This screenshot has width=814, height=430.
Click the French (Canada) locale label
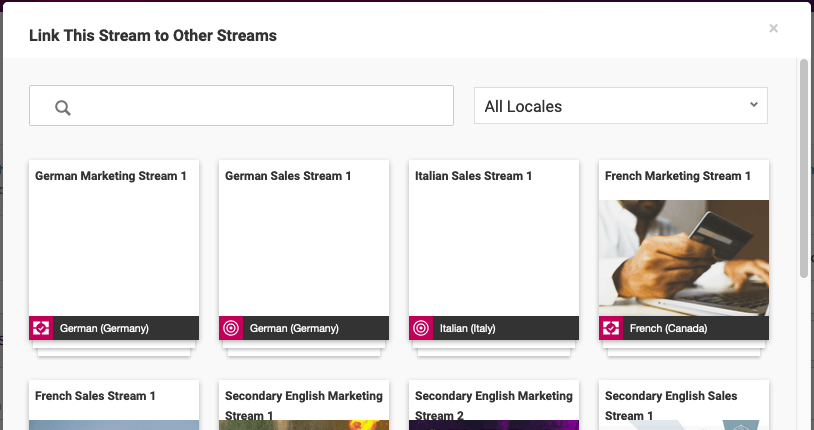(x=669, y=328)
